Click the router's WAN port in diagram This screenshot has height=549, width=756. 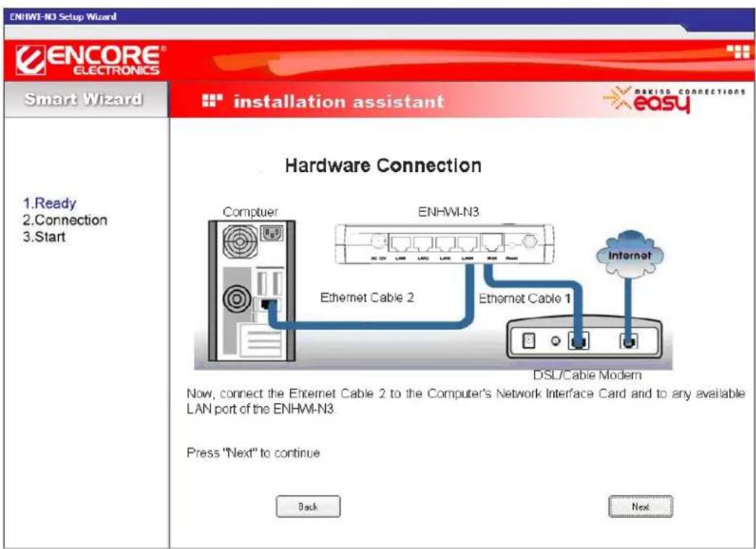click(492, 242)
